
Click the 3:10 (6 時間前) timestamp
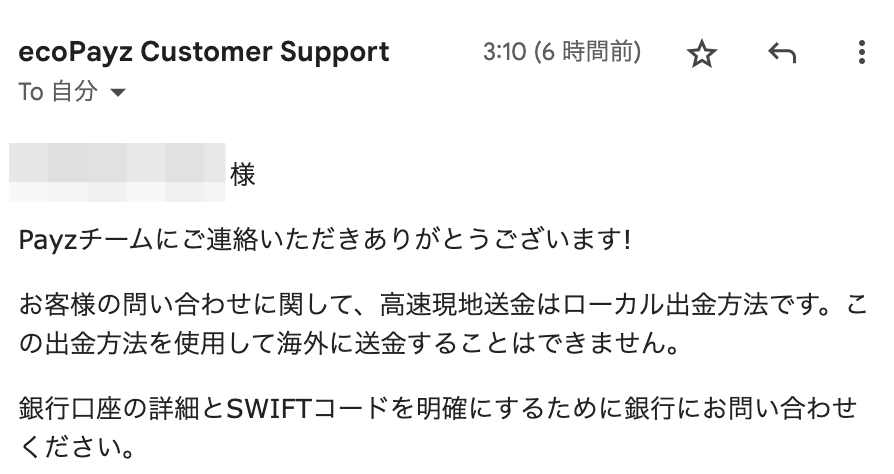tap(562, 52)
